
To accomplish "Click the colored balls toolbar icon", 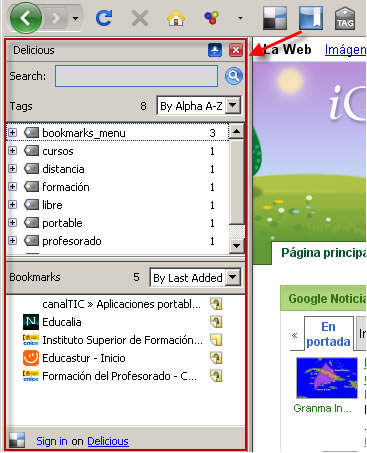I will click(x=212, y=18).
